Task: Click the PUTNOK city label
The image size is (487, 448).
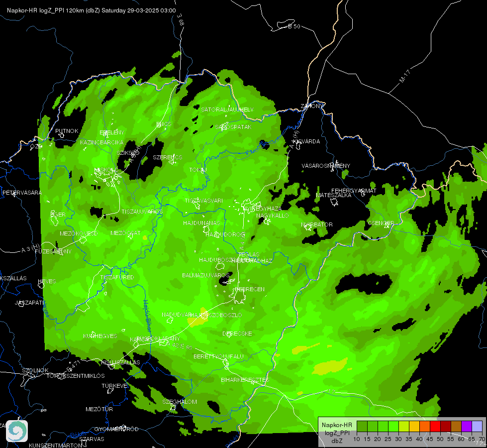Action: (67, 131)
